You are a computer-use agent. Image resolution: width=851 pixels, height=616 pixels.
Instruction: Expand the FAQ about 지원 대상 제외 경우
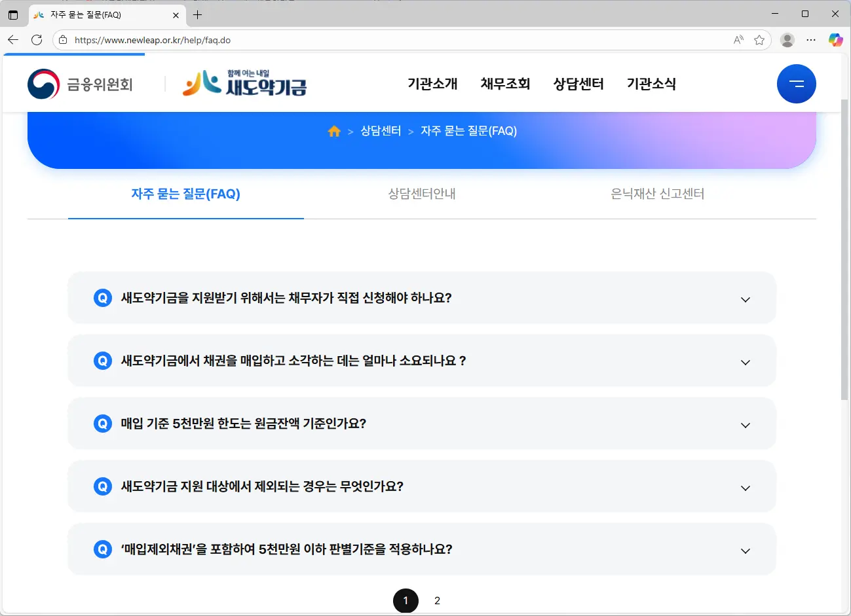coord(421,486)
